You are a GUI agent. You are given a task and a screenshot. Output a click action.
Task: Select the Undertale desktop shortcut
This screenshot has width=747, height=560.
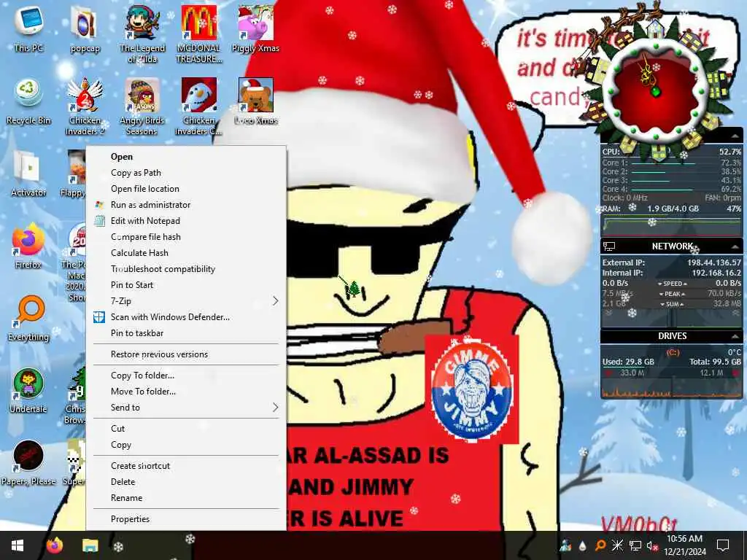[x=28, y=391]
